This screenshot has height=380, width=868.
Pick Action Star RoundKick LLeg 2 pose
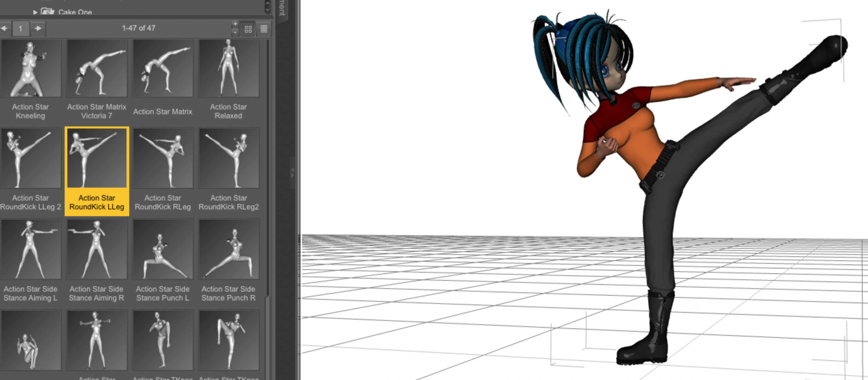pyautogui.click(x=31, y=158)
